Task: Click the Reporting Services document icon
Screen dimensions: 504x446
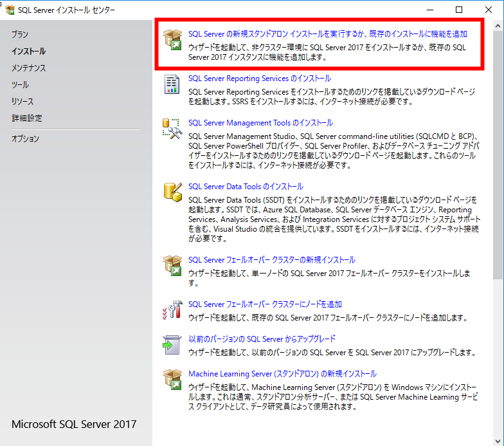Action: 172,84
